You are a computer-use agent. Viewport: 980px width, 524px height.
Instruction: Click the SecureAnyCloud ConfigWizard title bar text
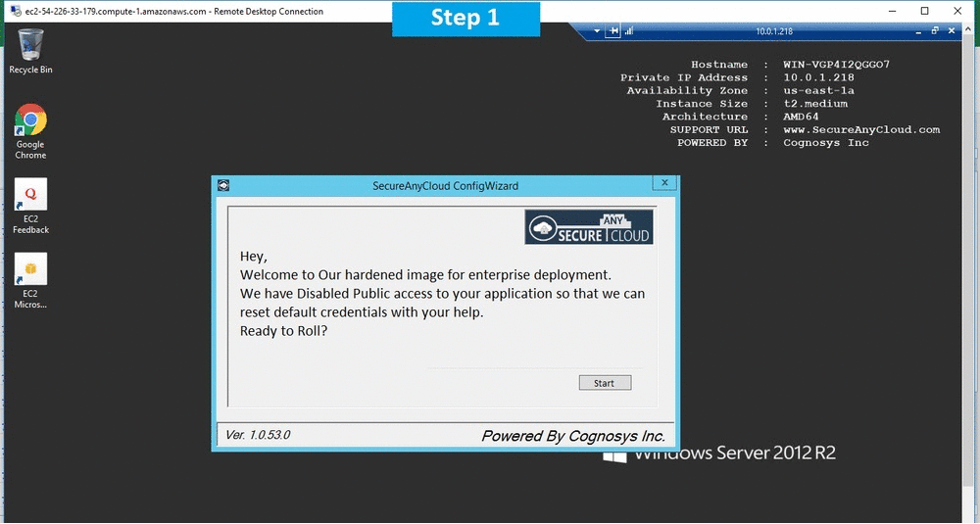click(445, 185)
